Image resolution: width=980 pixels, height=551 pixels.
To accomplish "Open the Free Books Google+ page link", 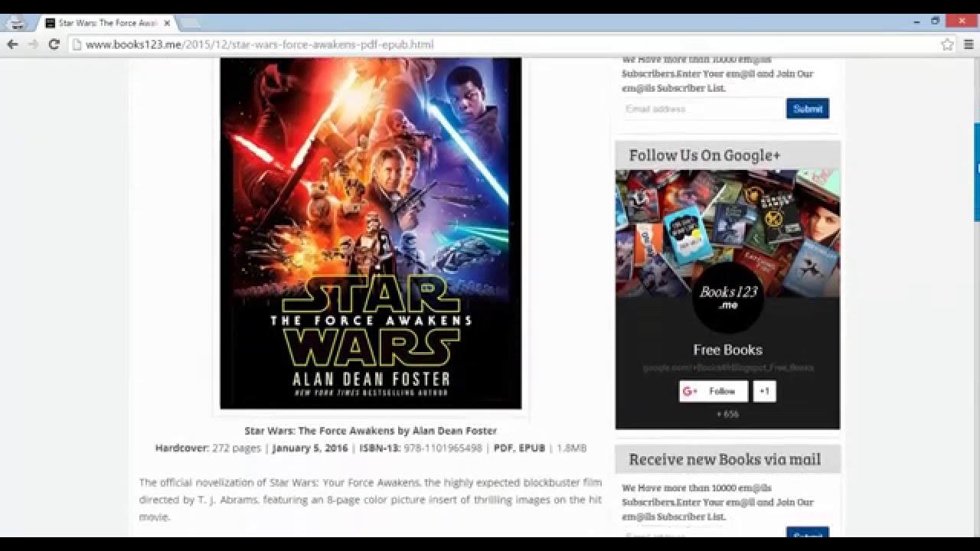I will 727,350.
